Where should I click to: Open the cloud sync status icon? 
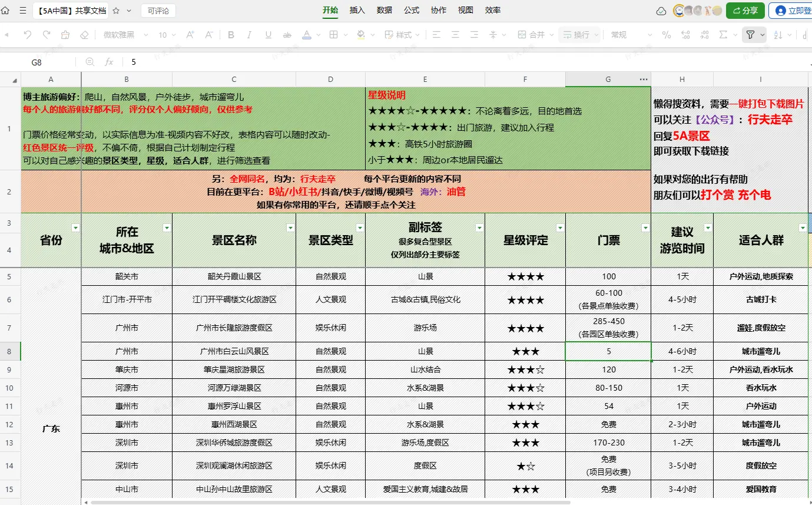click(x=661, y=11)
